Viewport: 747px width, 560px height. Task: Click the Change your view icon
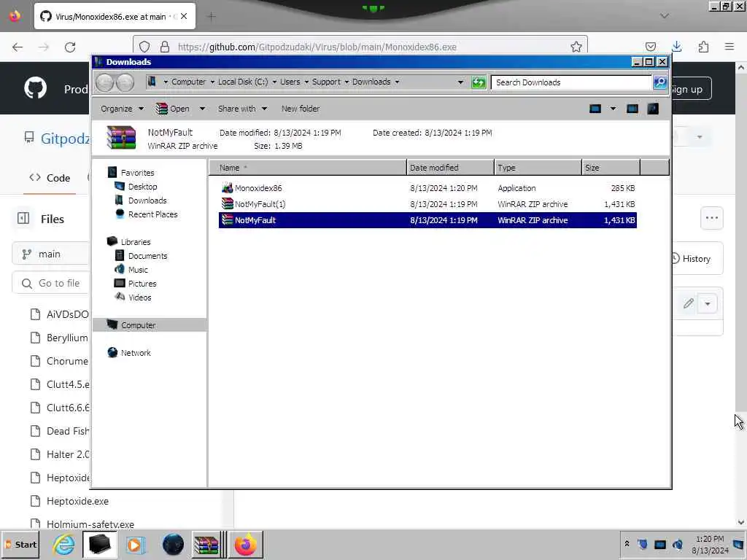pos(595,109)
